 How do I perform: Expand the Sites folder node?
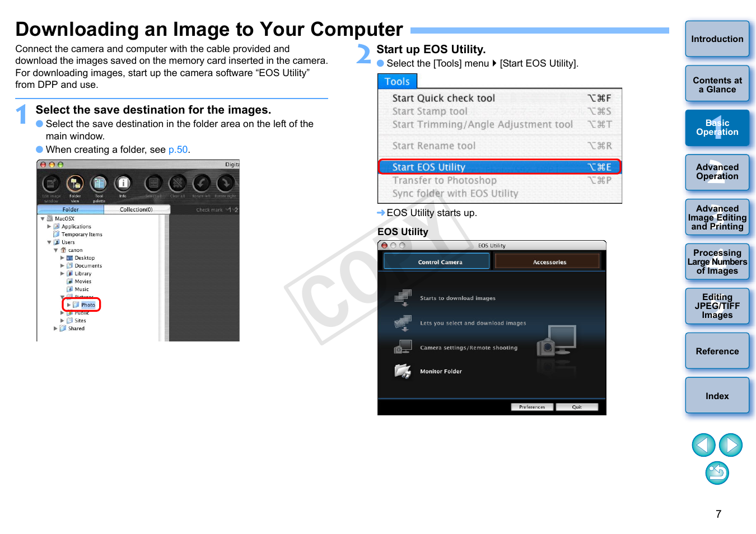(x=62, y=321)
